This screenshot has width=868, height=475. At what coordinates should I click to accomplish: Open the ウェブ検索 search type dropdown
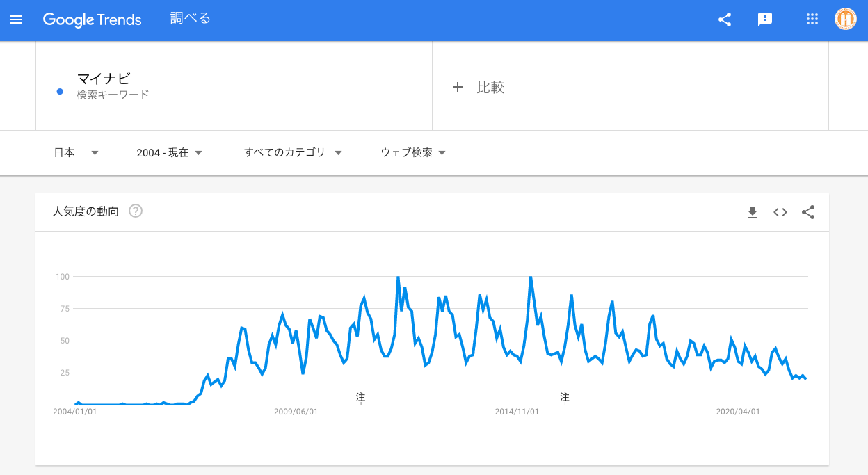413,152
